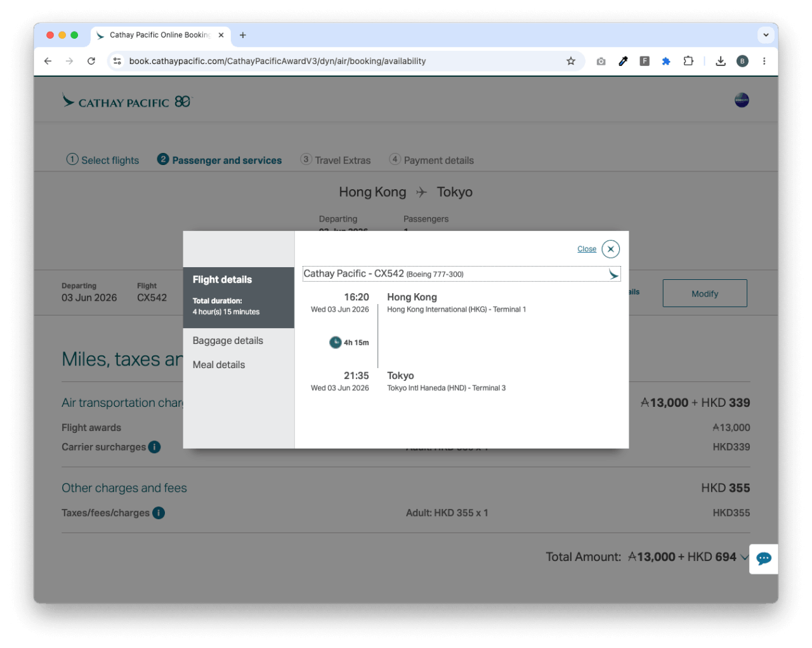812x648 pixels.
Task: Click the F extension icon
Action: pyautogui.click(x=645, y=61)
